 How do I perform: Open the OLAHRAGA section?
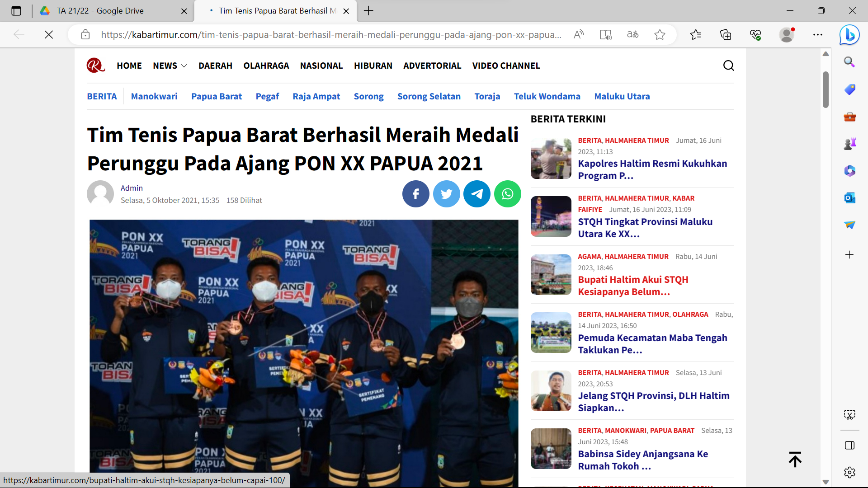(266, 66)
